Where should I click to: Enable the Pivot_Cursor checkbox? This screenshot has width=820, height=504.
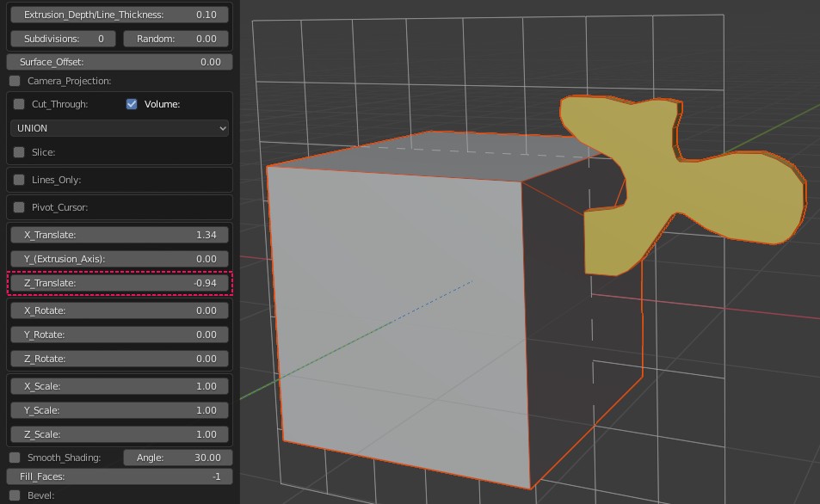point(19,207)
